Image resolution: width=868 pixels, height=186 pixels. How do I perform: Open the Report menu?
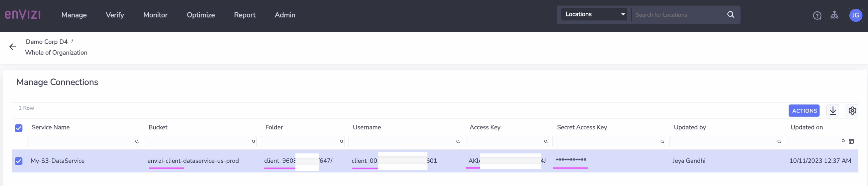point(245,15)
